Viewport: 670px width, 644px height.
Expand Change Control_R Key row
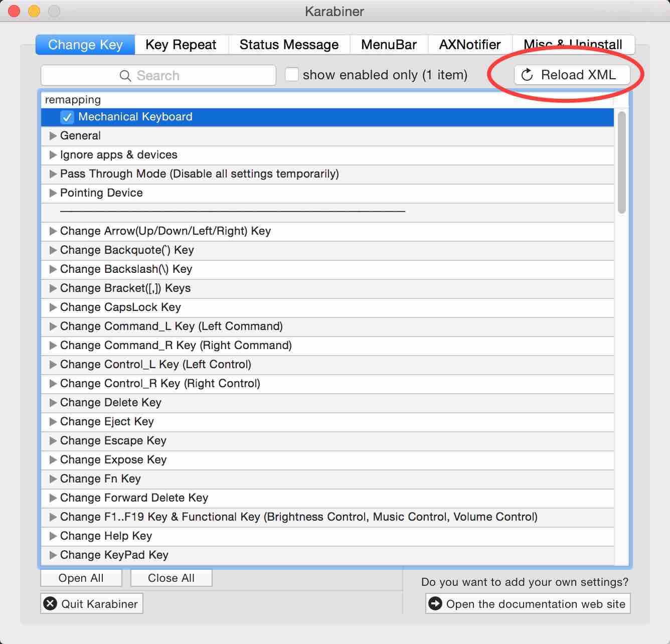pos(53,384)
